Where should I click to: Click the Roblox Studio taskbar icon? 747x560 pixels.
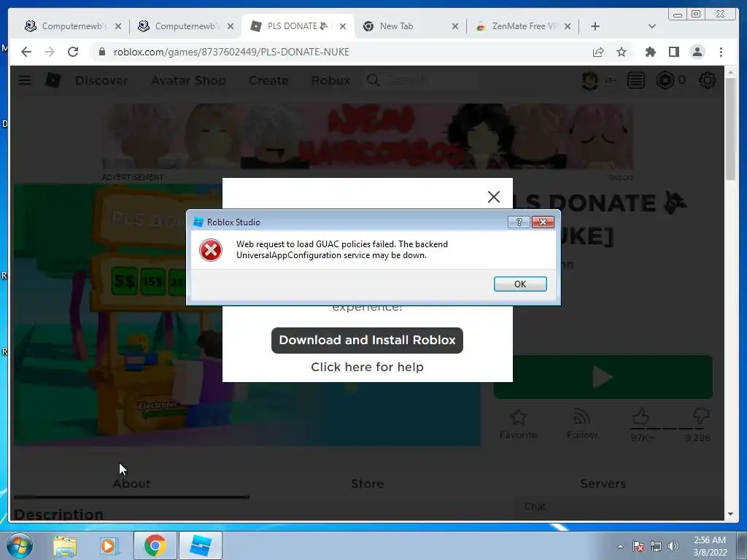200,545
